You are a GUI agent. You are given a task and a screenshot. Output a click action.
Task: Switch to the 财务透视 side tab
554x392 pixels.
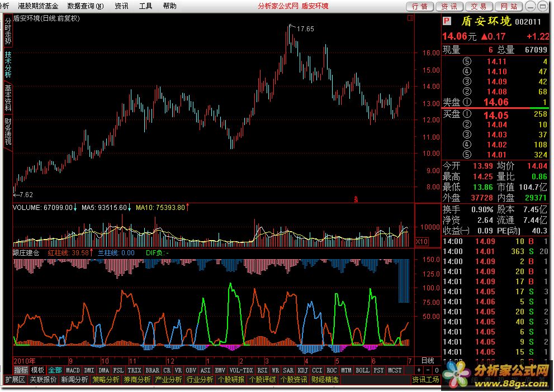tap(8, 131)
